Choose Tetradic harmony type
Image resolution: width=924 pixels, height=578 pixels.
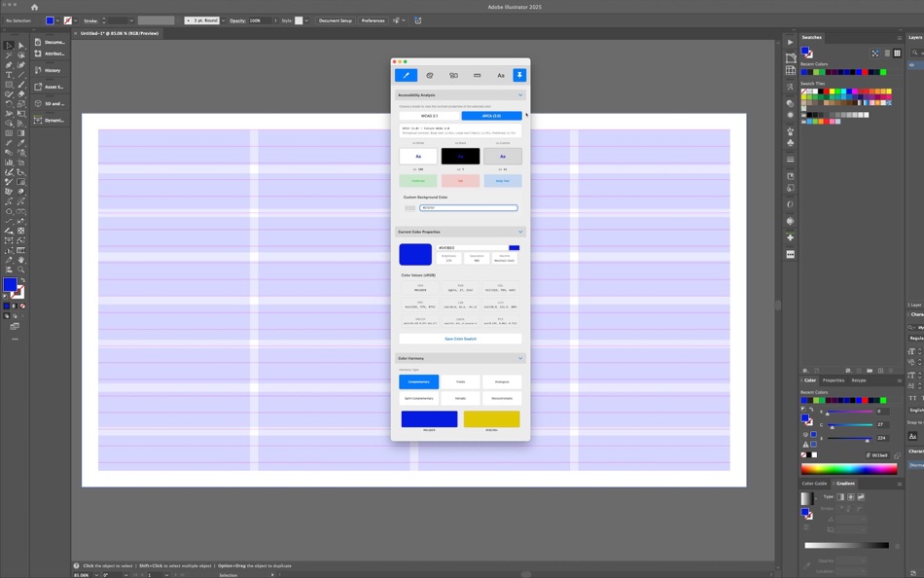pyautogui.click(x=460, y=398)
